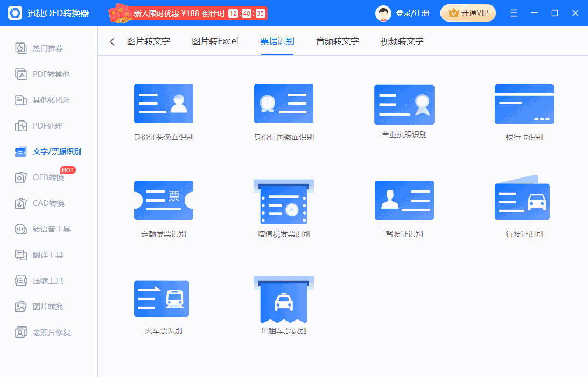Switch to the 图片转Excel tab
The height and width of the screenshot is (377, 588).
(x=214, y=41)
